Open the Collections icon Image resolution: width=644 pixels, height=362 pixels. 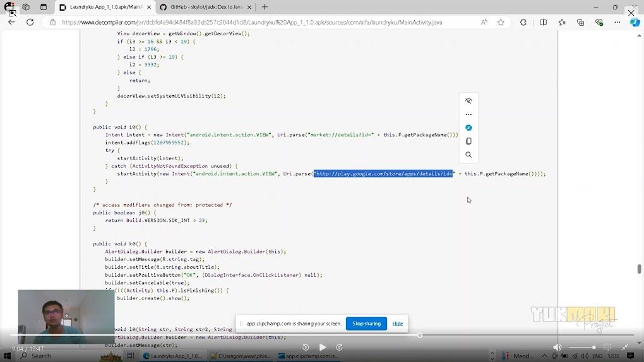[x=580, y=22]
